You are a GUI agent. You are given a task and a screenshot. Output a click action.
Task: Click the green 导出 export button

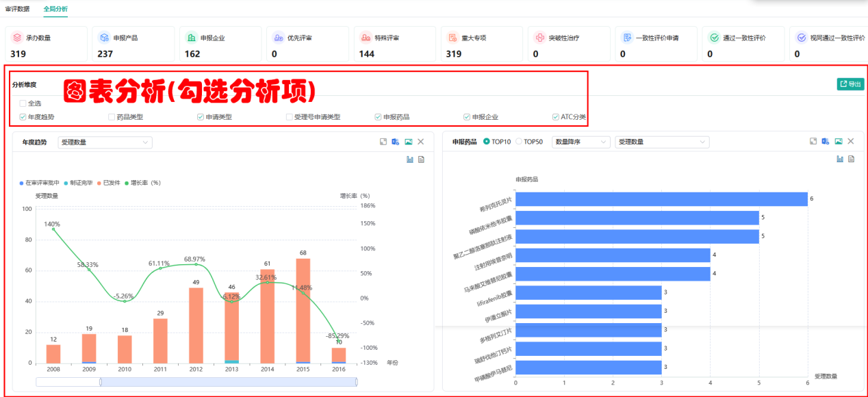[850, 84]
